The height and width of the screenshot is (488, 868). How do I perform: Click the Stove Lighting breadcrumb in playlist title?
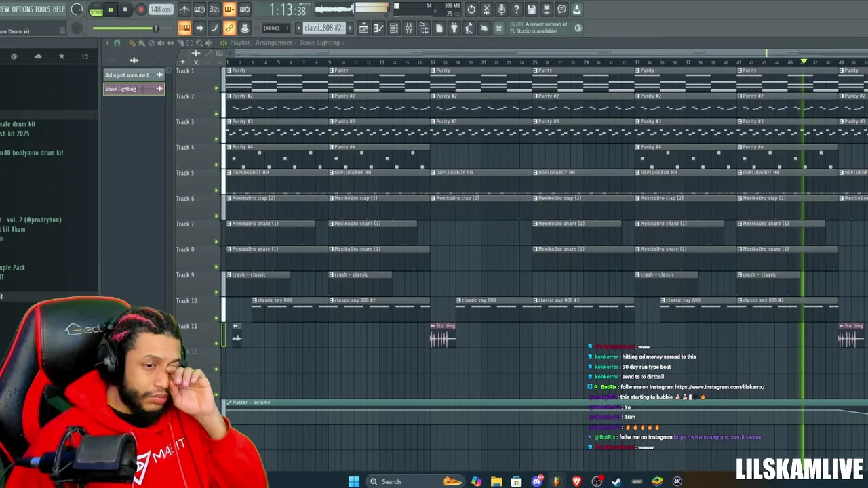coord(319,43)
